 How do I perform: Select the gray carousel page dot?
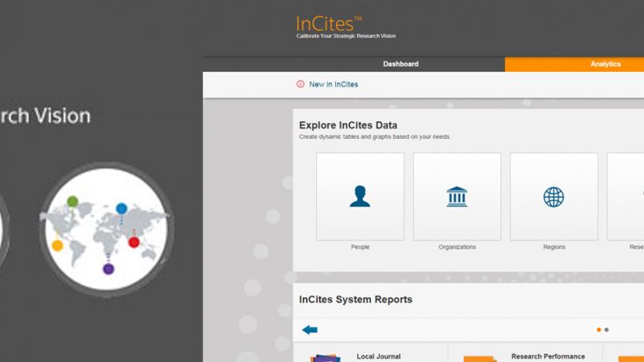click(606, 330)
